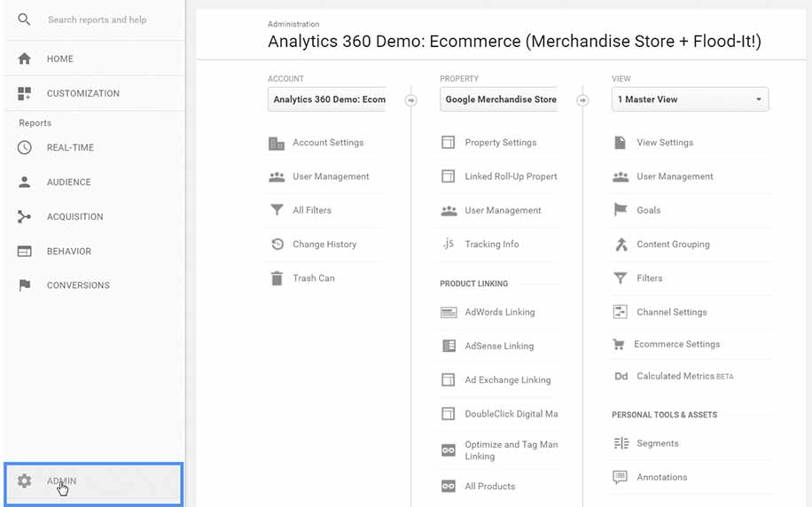Click the View Settings document icon
812x507 pixels.
[620, 143]
